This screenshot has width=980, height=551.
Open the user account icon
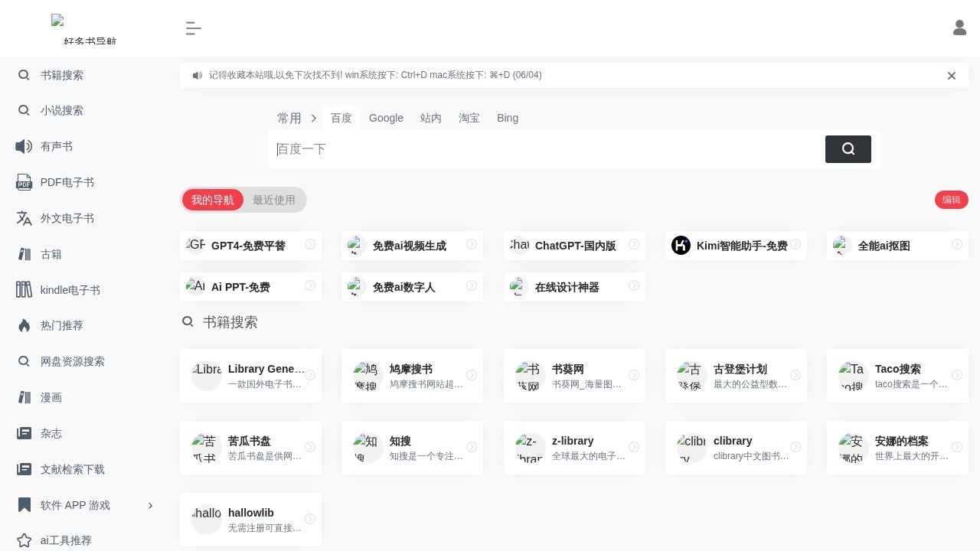(x=959, y=28)
